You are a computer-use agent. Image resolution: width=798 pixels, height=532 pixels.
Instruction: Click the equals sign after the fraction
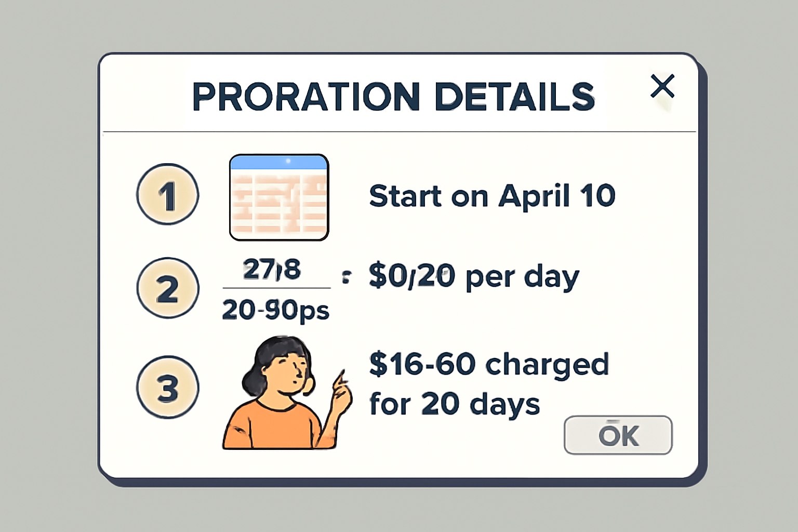pyautogui.click(x=346, y=276)
